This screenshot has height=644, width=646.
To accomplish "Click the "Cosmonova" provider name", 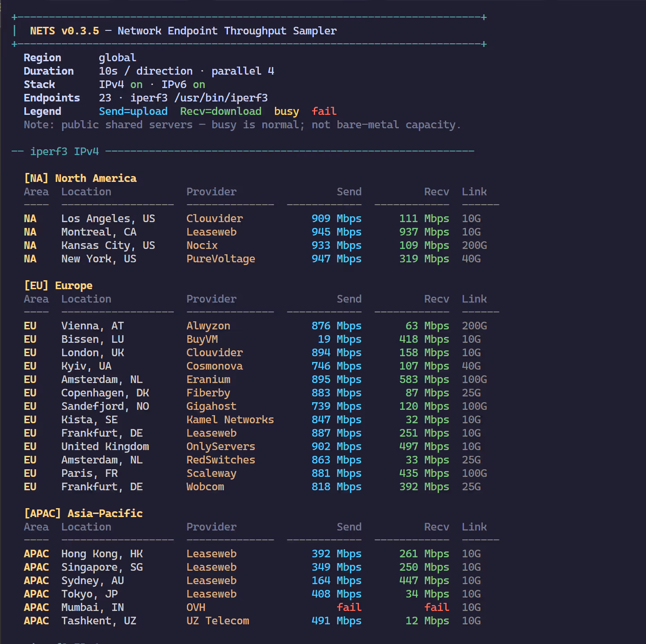I will 215,366.
